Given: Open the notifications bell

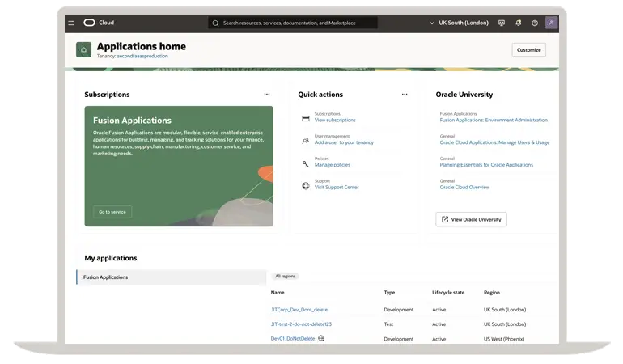Looking at the screenshot, I should 519,23.
